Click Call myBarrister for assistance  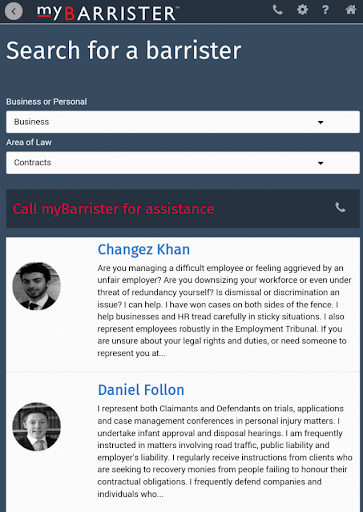(x=114, y=209)
